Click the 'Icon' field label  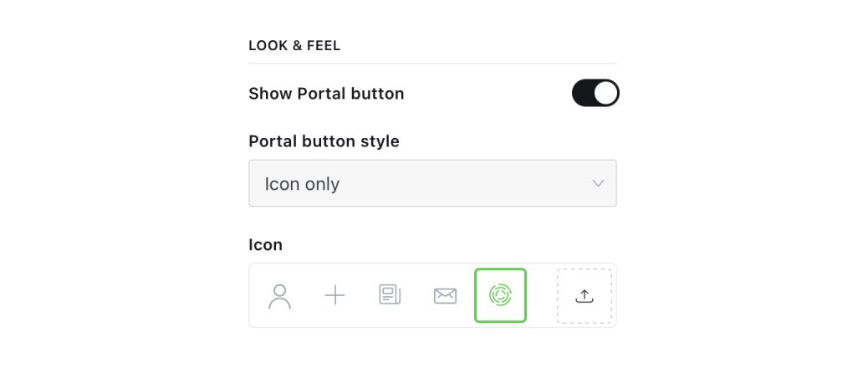click(266, 244)
